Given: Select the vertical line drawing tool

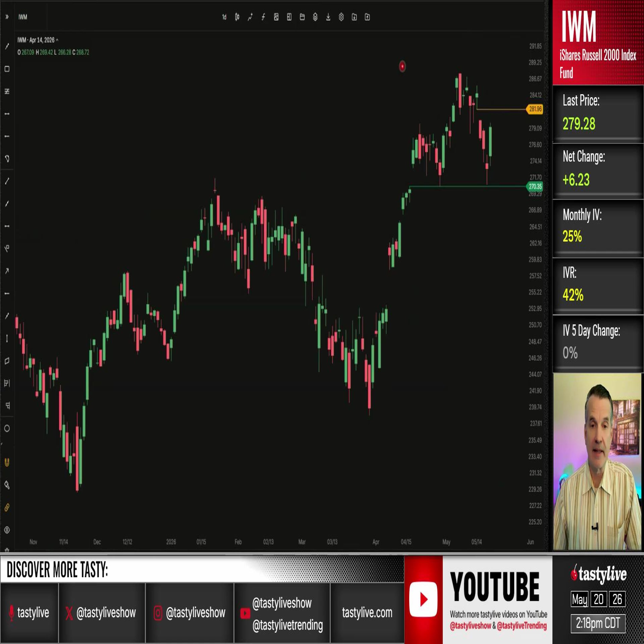Looking at the screenshot, I should 7,338.
